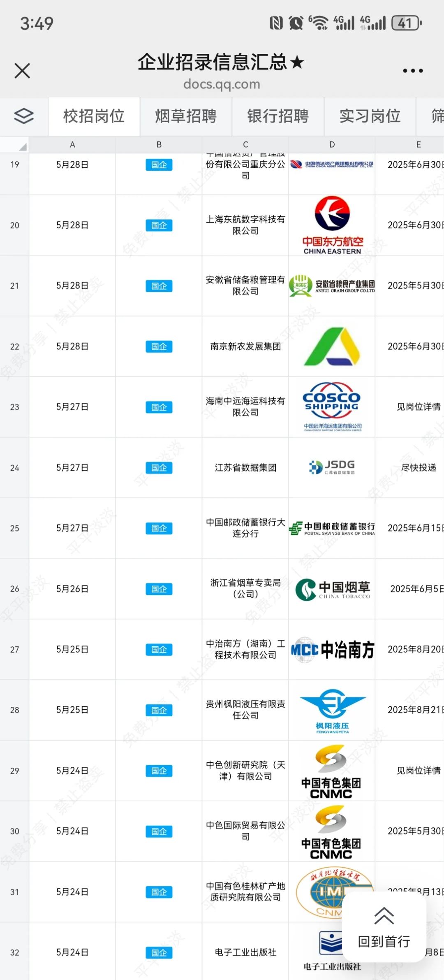The image size is (444, 980).
Task: Click the 国企 tag in row 23
Action: click(159, 407)
